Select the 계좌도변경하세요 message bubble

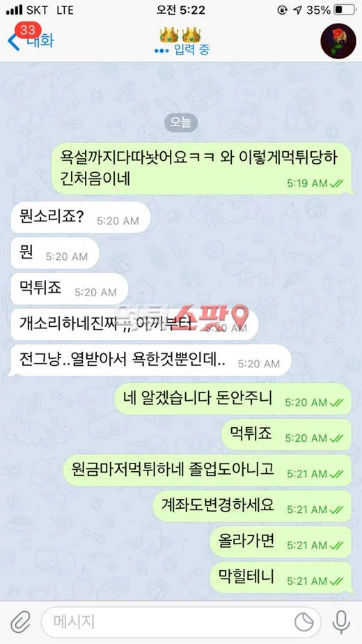252,506
